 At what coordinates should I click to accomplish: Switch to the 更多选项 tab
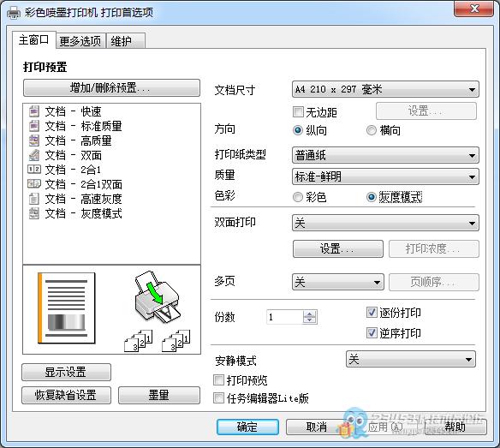(x=80, y=41)
